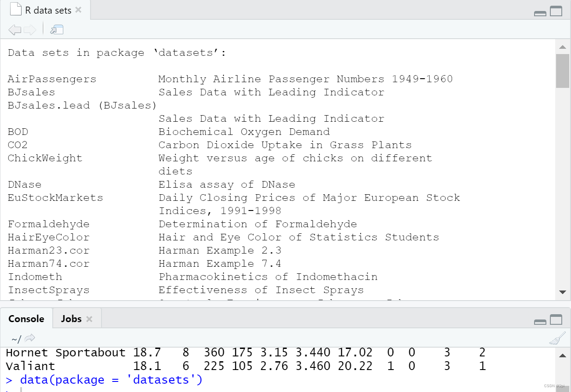Go back with the left arrow icon
The width and height of the screenshot is (571, 392).
pyautogui.click(x=15, y=30)
